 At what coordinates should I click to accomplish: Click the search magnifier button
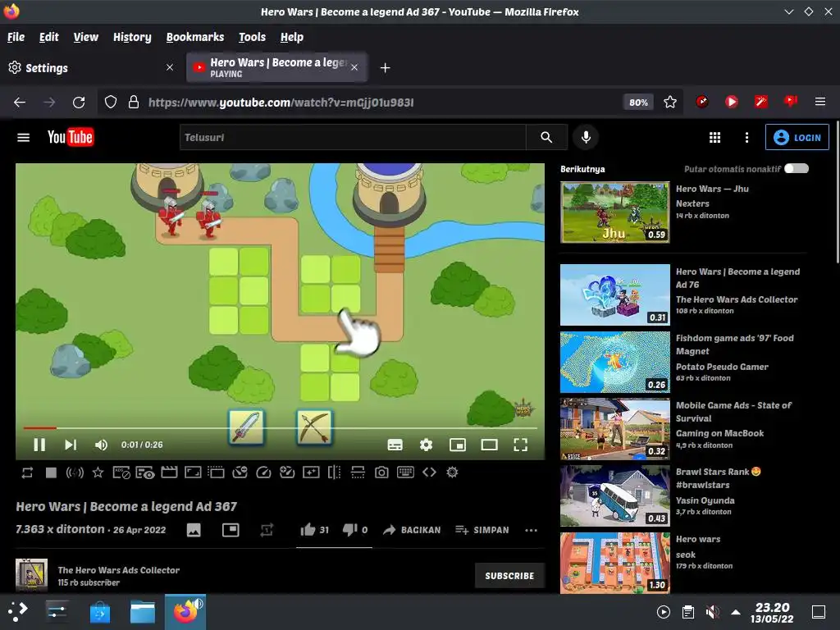click(546, 137)
